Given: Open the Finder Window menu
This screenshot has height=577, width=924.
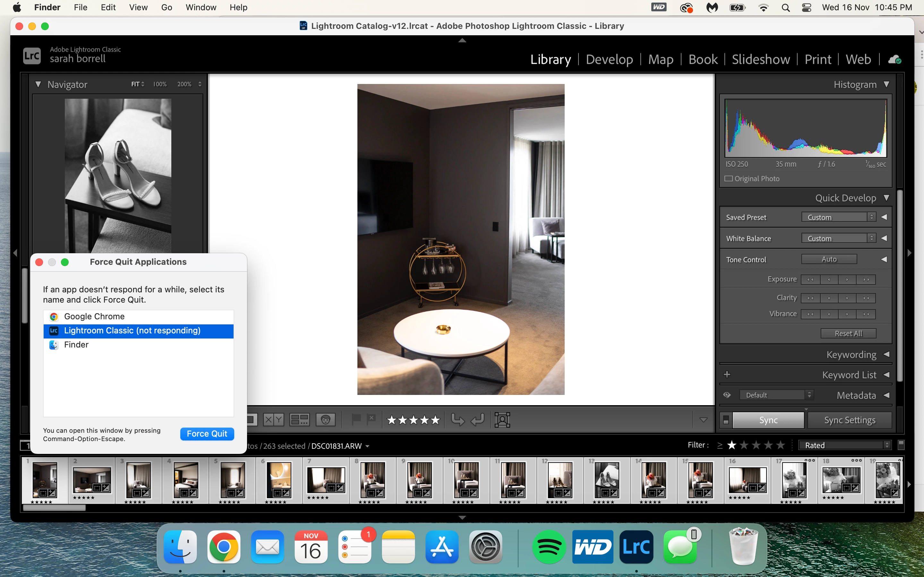Looking at the screenshot, I should coord(201,7).
